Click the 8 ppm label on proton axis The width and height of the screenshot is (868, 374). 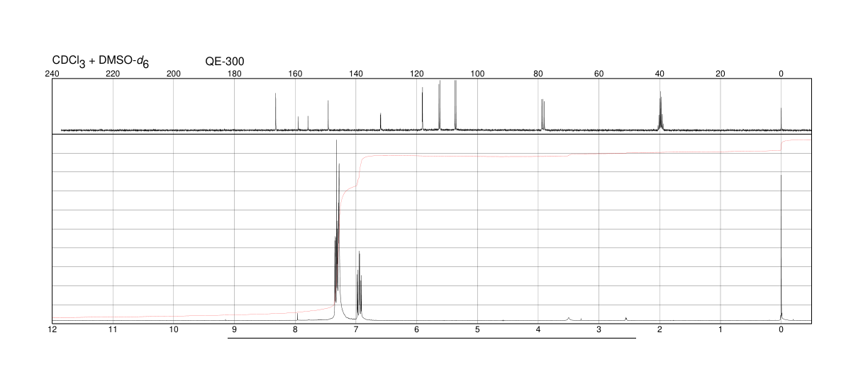pos(295,330)
